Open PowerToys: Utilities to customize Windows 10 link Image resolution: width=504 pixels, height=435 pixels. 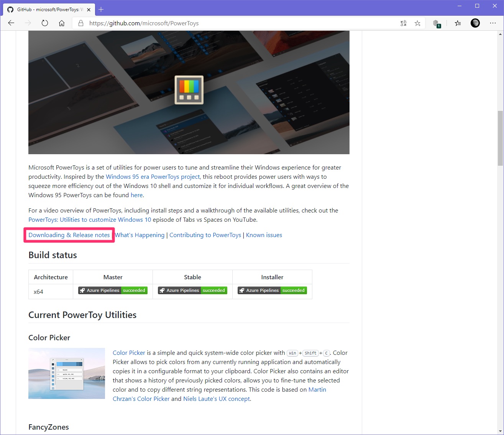(x=90, y=219)
